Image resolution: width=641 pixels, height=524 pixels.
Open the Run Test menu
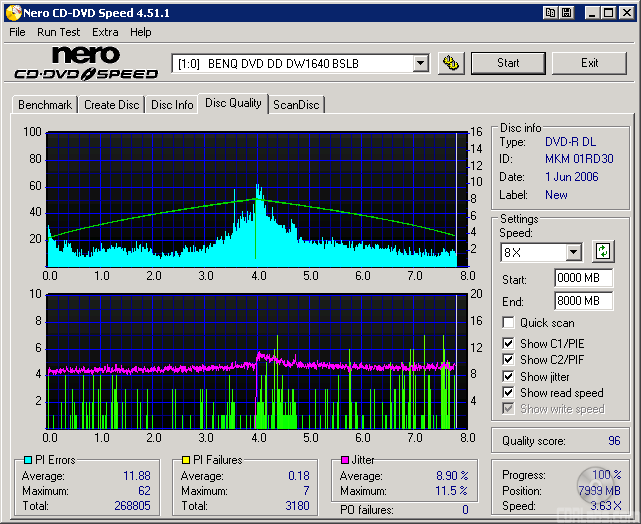58,32
